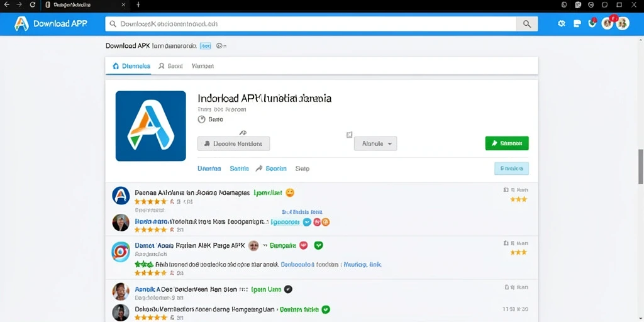Click the browser reload icon
Image resolution: width=644 pixels, height=322 pixels.
33,4
